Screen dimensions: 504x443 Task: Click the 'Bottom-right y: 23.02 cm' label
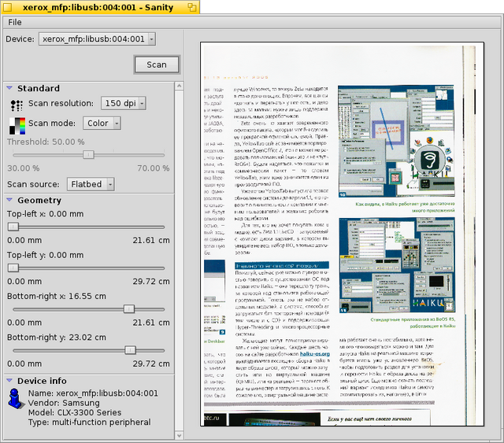click(x=56, y=338)
